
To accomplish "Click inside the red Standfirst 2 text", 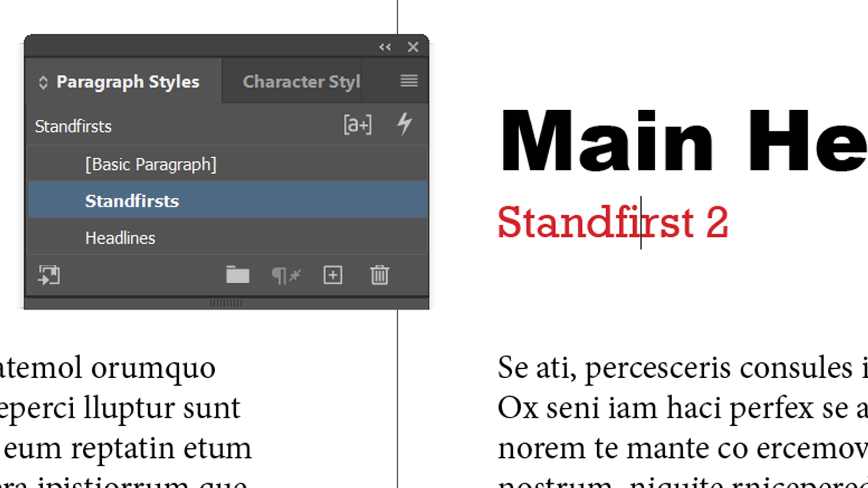I will 612,223.
